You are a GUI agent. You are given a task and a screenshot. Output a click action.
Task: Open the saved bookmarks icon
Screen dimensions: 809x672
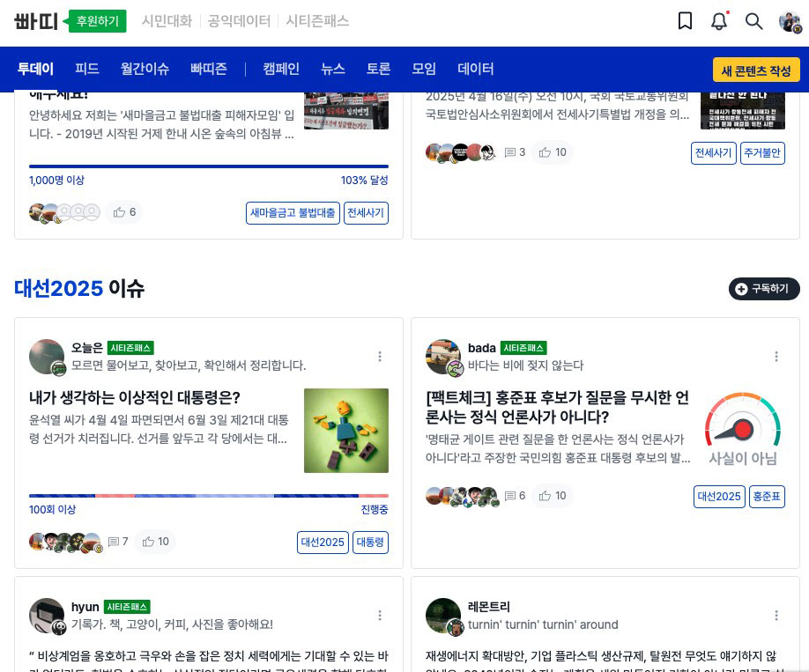685,21
